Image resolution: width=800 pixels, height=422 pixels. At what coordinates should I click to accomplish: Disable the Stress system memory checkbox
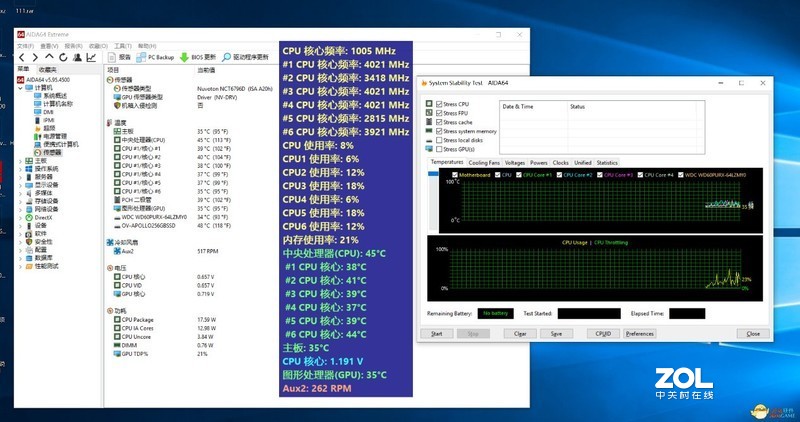(x=439, y=131)
